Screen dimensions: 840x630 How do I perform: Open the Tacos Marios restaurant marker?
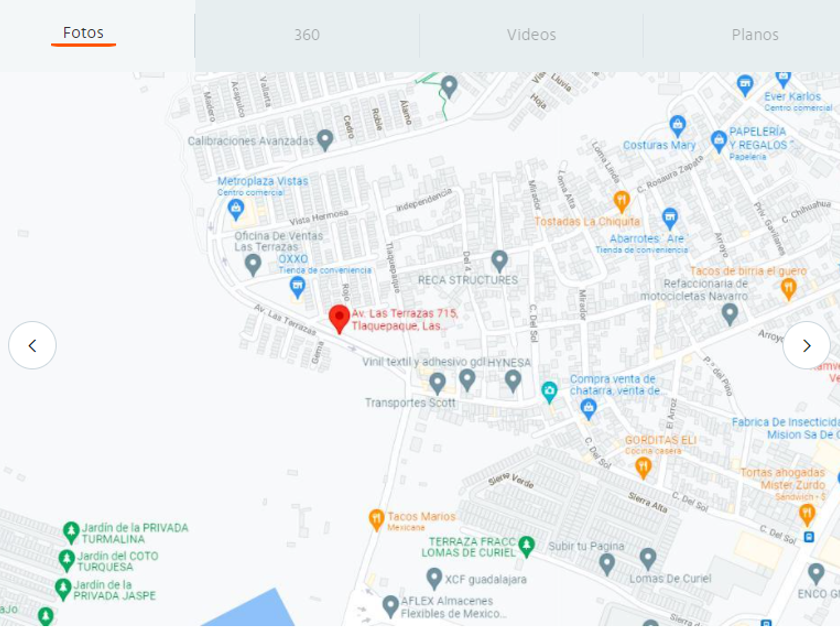(x=377, y=520)
